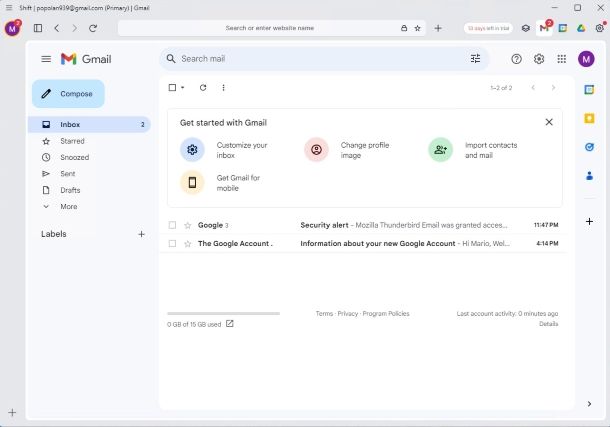Star the Google Security alert email
Image resolution: width=610 pixels, height=427 pixels.
[x=188, y=225]
